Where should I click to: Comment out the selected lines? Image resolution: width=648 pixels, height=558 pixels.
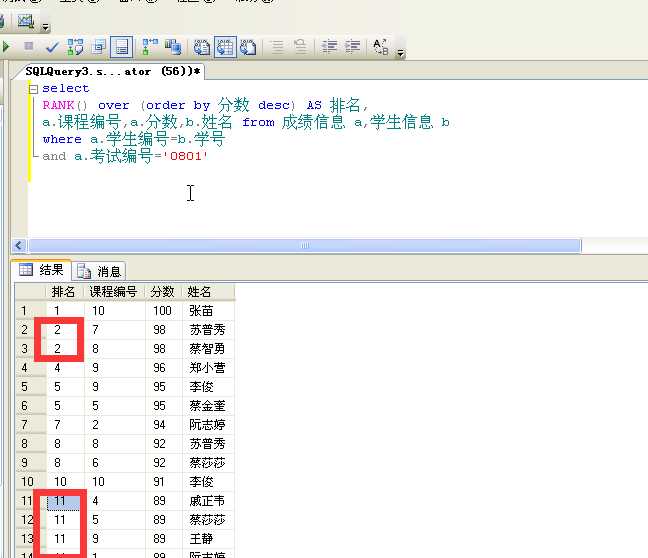pos(278,47)
